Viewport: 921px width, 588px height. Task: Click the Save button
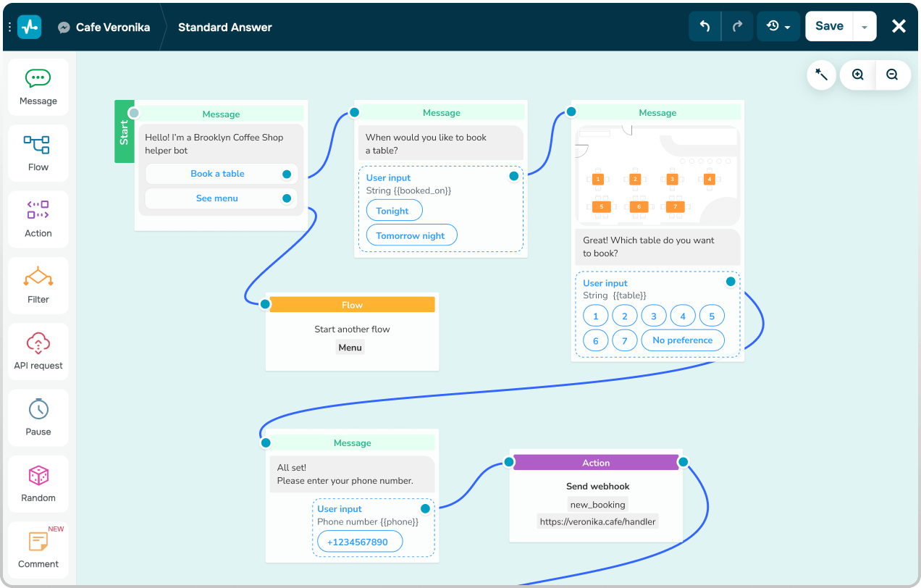pos(829,26)
